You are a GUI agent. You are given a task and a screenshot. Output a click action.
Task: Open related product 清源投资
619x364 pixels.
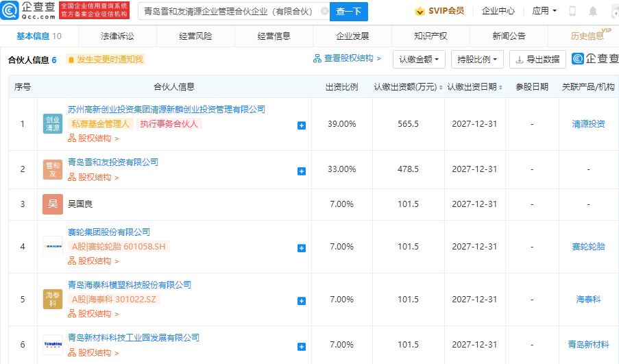click(588, 124)
